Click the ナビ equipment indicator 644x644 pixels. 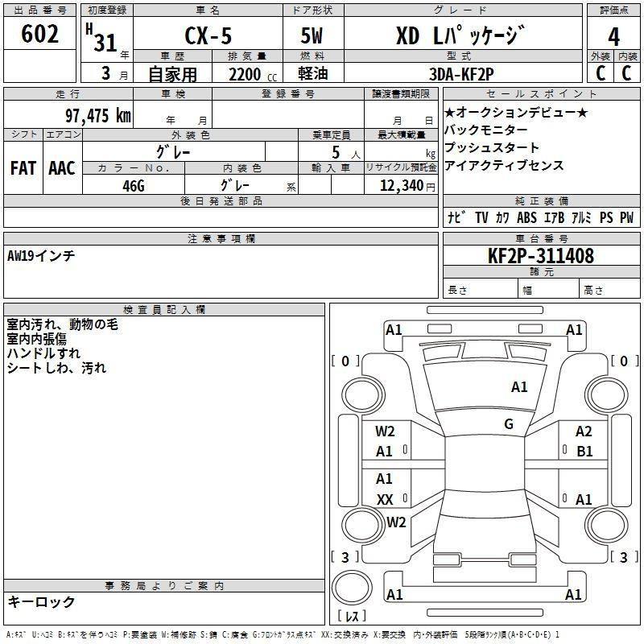point(456,217)
